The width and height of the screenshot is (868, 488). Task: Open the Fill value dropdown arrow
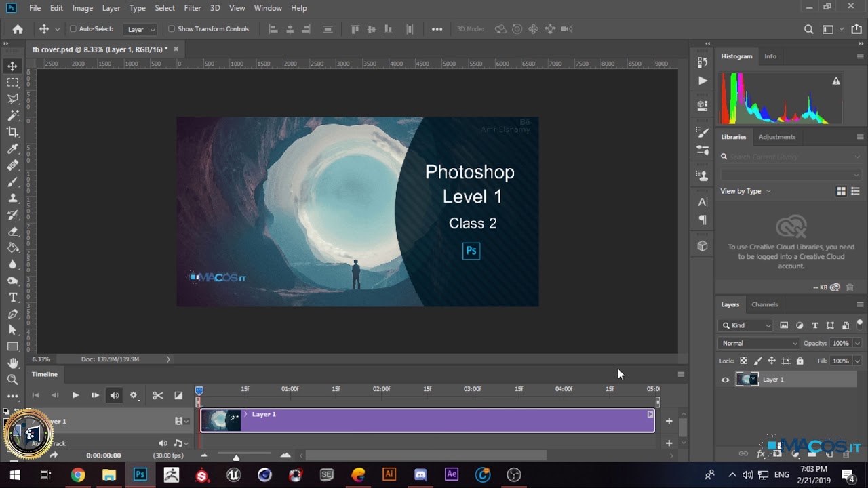click(x=857, y=361)
